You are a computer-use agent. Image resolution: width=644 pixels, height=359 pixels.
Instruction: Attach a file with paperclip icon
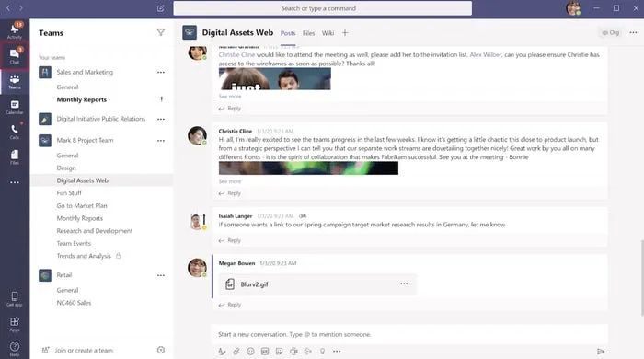click(x=236, y=352)
